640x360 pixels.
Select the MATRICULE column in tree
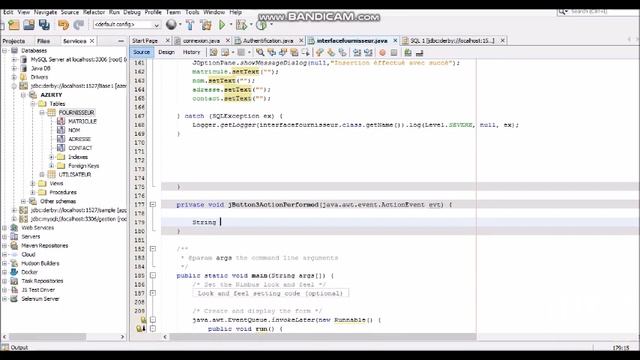click(x=82, y=121)
